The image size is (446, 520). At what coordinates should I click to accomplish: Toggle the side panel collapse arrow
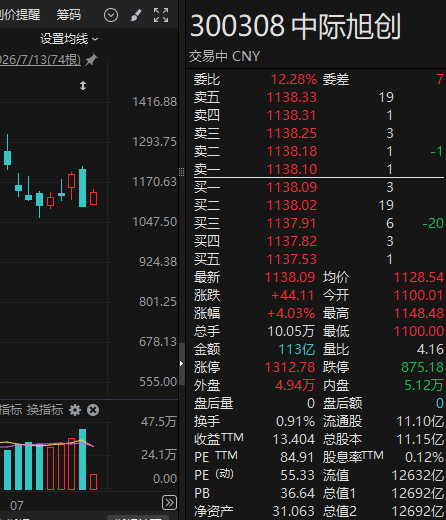(x=182, y=364)
